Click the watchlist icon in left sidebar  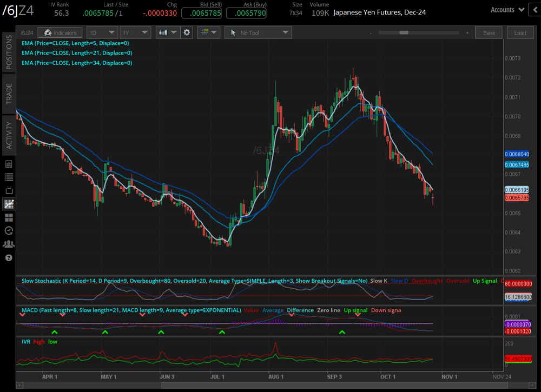coord(9,177)
